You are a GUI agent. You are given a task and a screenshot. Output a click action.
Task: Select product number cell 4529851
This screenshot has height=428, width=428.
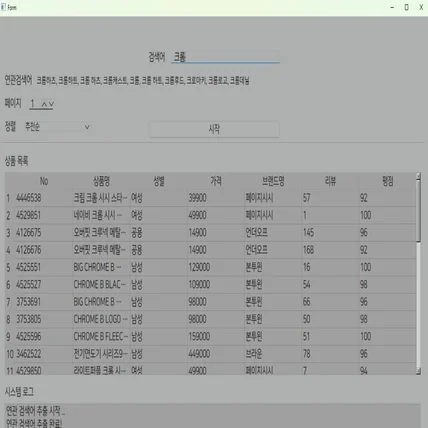coord(44,215)
